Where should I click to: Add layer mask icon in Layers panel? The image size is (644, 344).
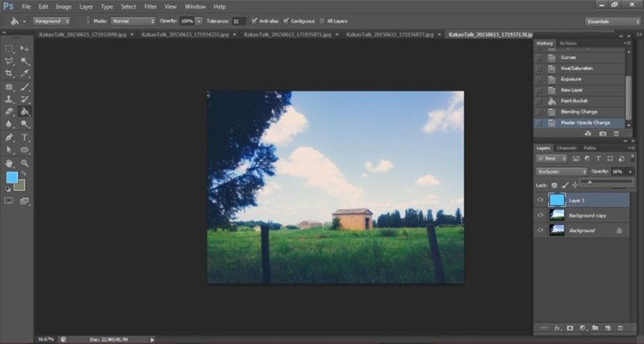pos(570,328)
